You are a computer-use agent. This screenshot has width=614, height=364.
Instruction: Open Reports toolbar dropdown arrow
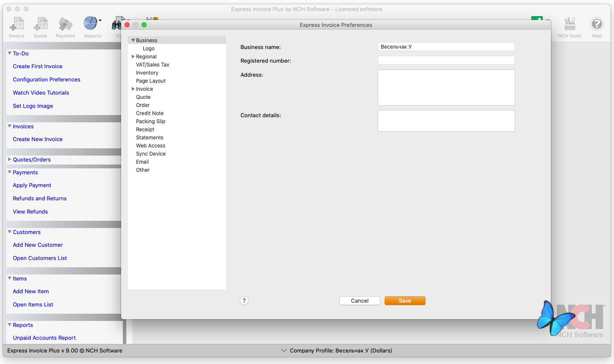[x=100, y=20]
